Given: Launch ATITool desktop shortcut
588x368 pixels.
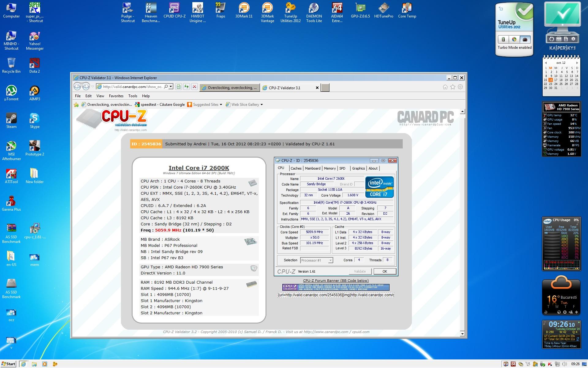Looking at the screenshot, I should pyautogui.click(x=11, y=176).
